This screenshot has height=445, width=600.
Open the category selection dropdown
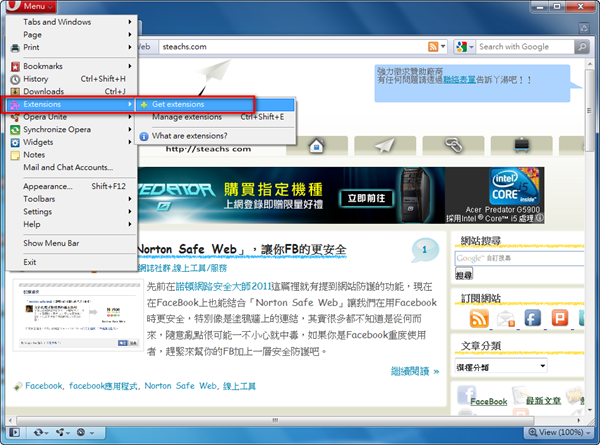coord(501,366)
